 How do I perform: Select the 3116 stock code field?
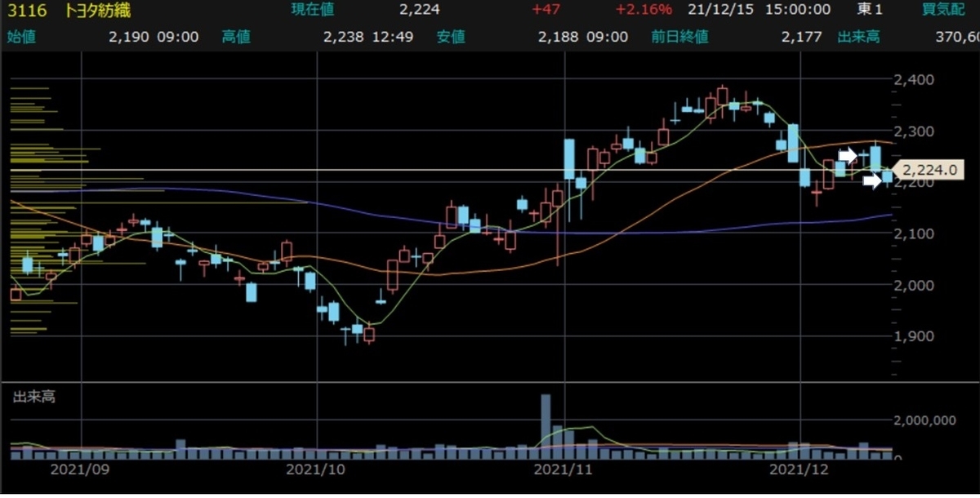(24, 11)
